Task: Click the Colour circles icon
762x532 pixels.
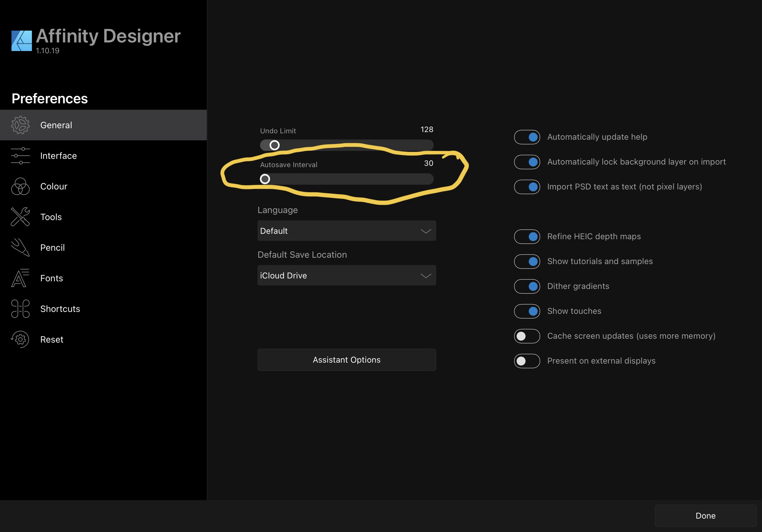Action: click(20, 186)
